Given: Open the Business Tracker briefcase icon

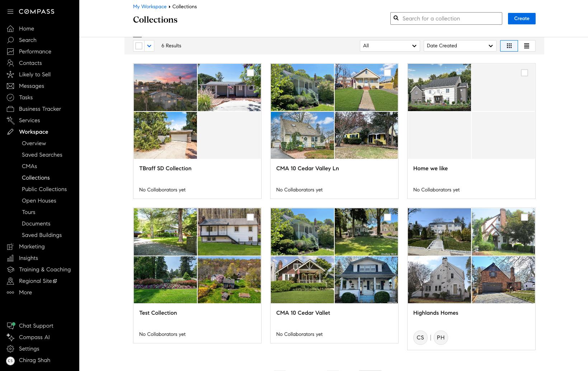Looking at the screenshot, I should 10,109.
